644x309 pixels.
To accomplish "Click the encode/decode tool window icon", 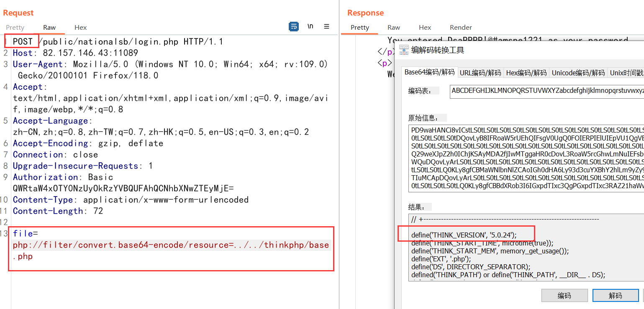I will click(x=403, y=50).
